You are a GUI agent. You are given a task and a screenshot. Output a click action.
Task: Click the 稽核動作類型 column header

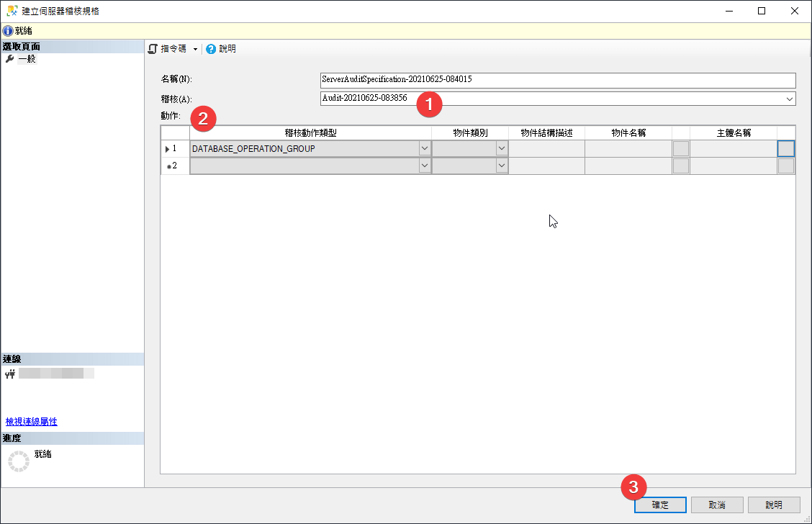[310, 132]
